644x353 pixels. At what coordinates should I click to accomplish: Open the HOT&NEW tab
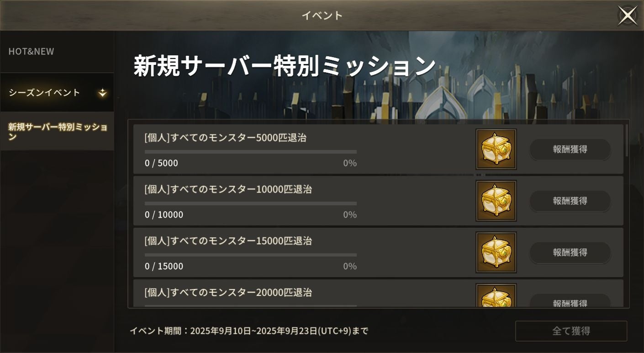point(31,52)
